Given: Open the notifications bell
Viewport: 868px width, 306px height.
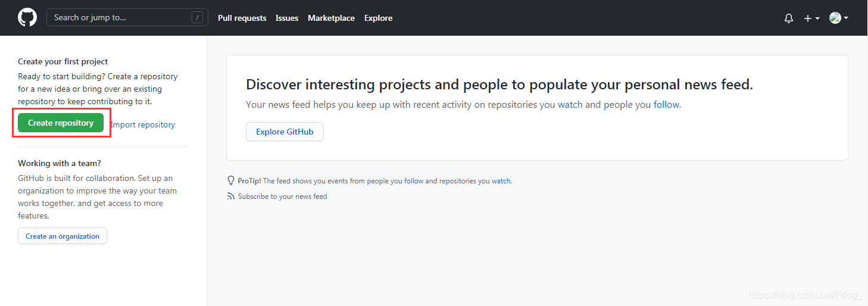Looking at the screenshot, I should pyautogui.click(x=789, y=18).
